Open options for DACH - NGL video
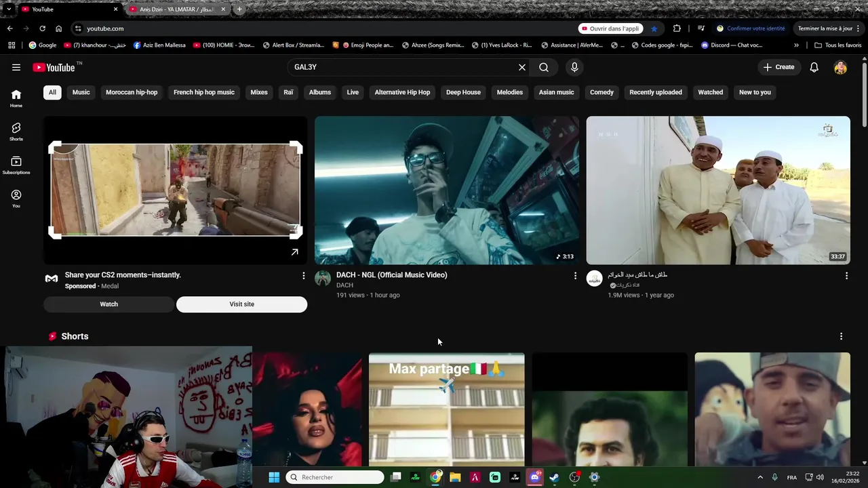Viewport: 868px width, 488px height. (575, 276)
